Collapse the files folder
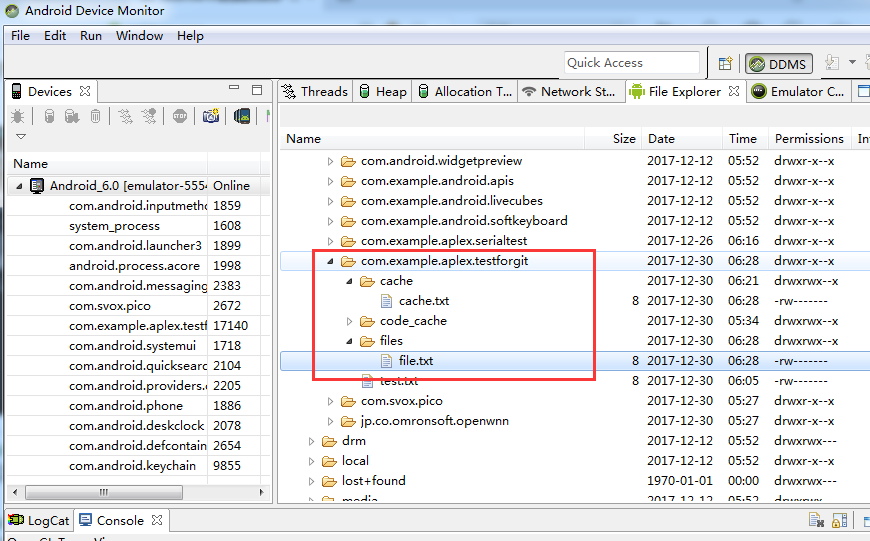870x541 pixels. pos(349,341)
